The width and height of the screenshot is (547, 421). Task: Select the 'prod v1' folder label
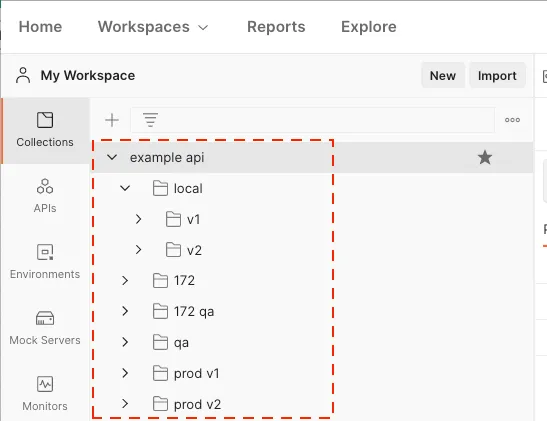pos(196,374)
